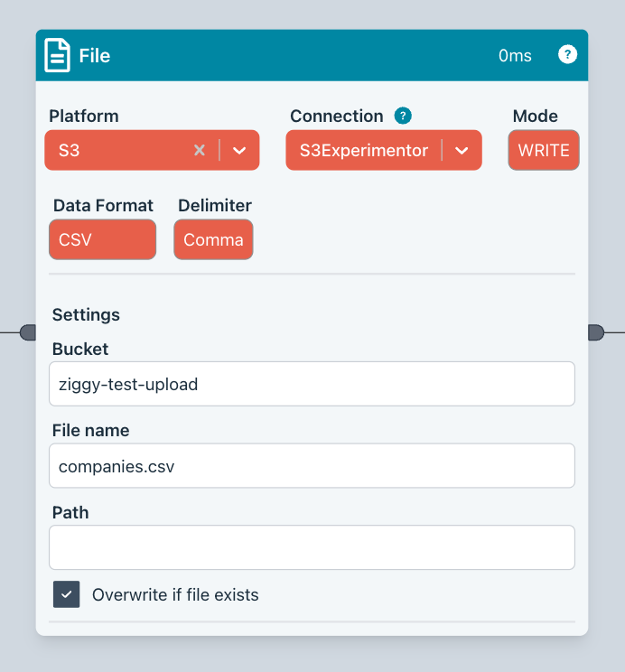Click the 0ms execution time indicator
Screen dimensions: 625x672
pyautogui.click(x=515, y=56)
